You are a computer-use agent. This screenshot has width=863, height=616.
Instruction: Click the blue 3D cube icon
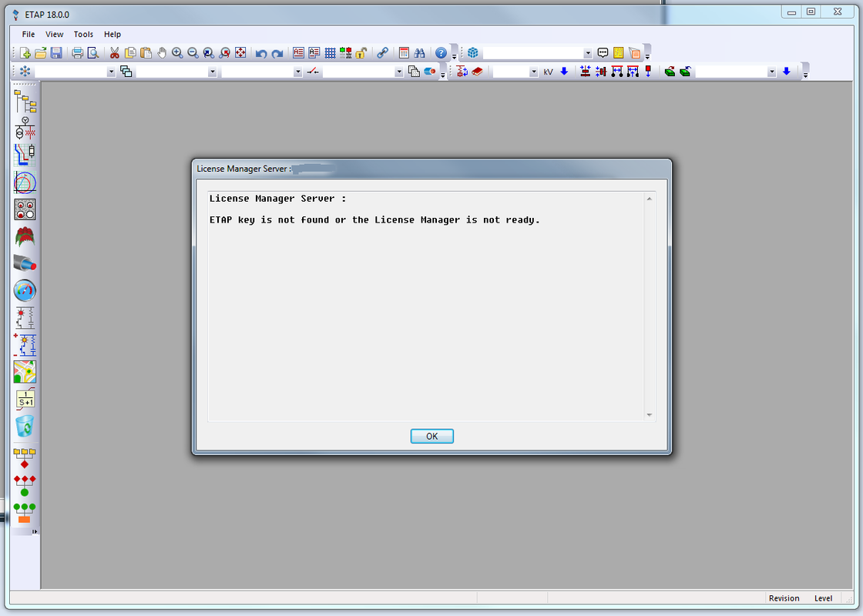[473, 53]
